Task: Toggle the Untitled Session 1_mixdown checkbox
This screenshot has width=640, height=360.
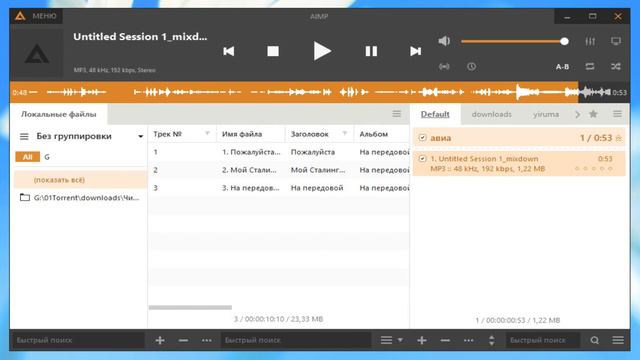Action: coord(422,158)
